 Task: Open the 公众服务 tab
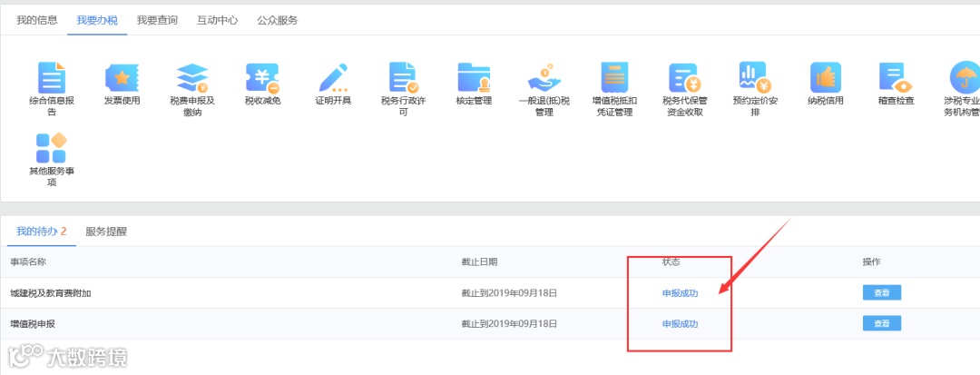(x=277, y=20)
